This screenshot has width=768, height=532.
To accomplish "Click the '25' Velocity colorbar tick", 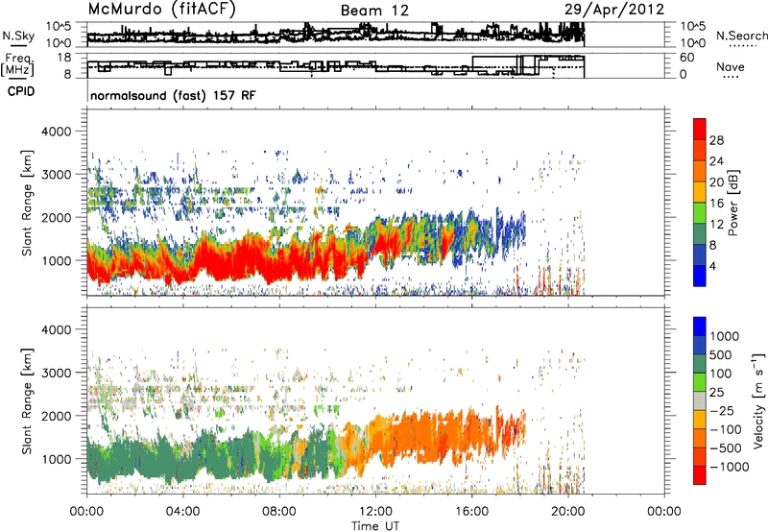I will tap(716, 393).
